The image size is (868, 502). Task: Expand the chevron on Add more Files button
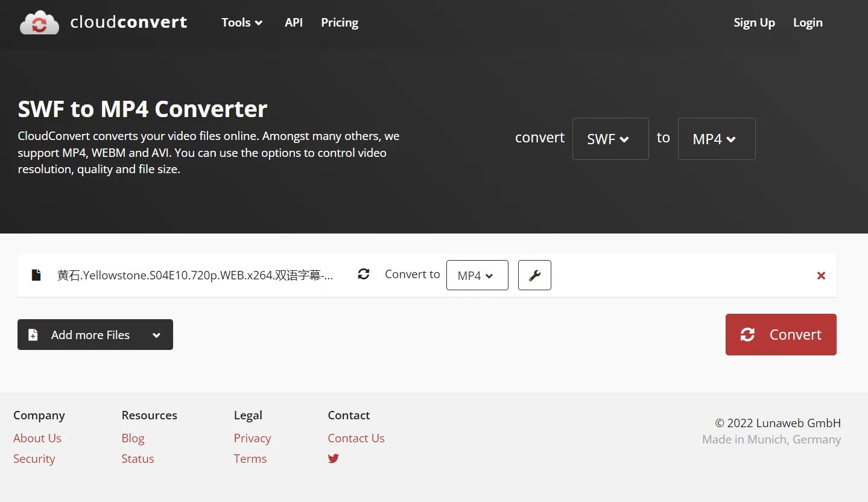tap(156, 334)
